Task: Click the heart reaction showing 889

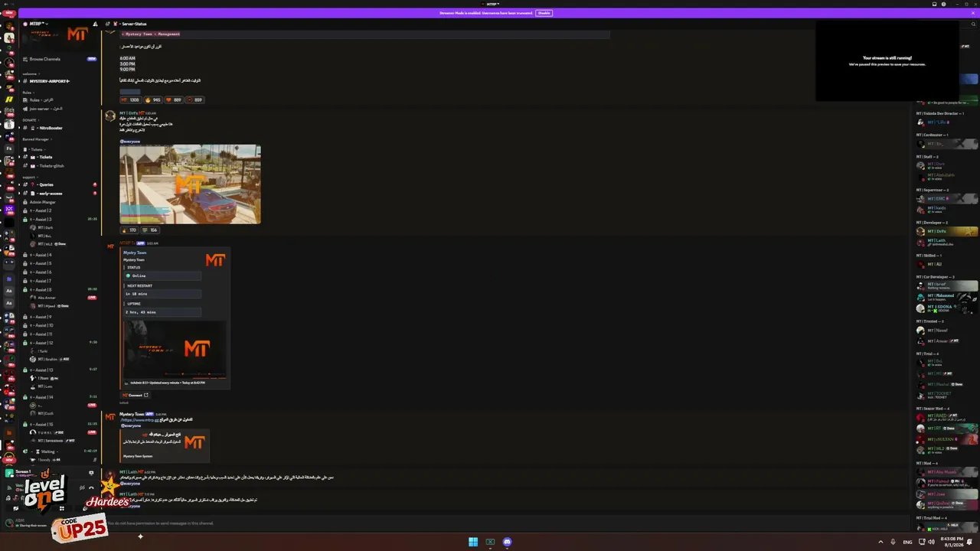Action: coord(174,99)
